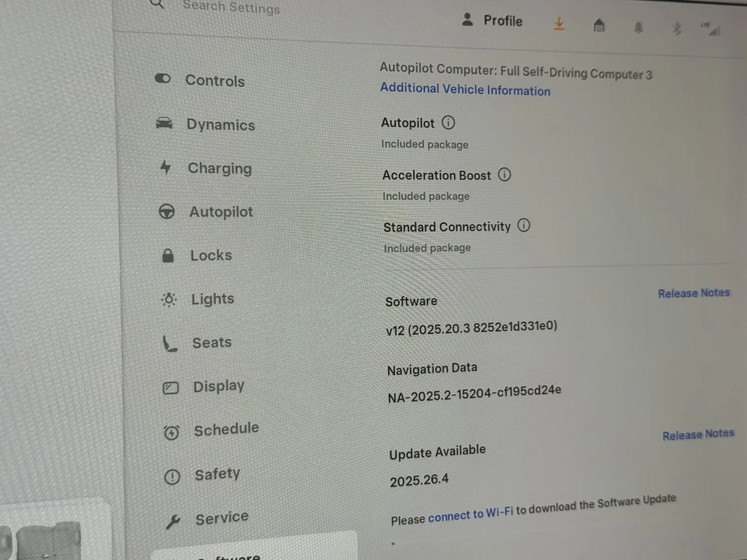Open the Seats menu label
The width and height of the screenshot is (747, 560).
point(212,343)
